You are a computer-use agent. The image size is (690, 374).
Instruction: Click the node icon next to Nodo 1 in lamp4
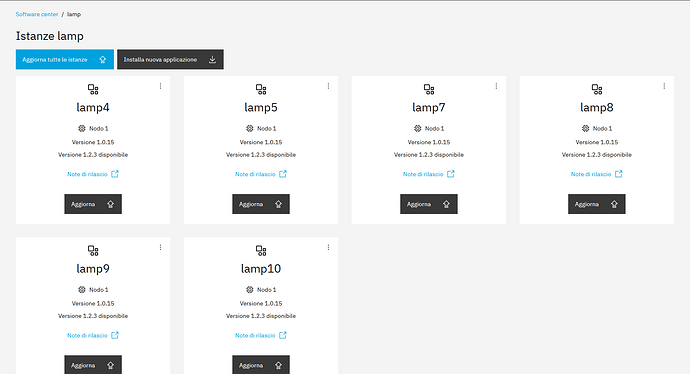81,128
